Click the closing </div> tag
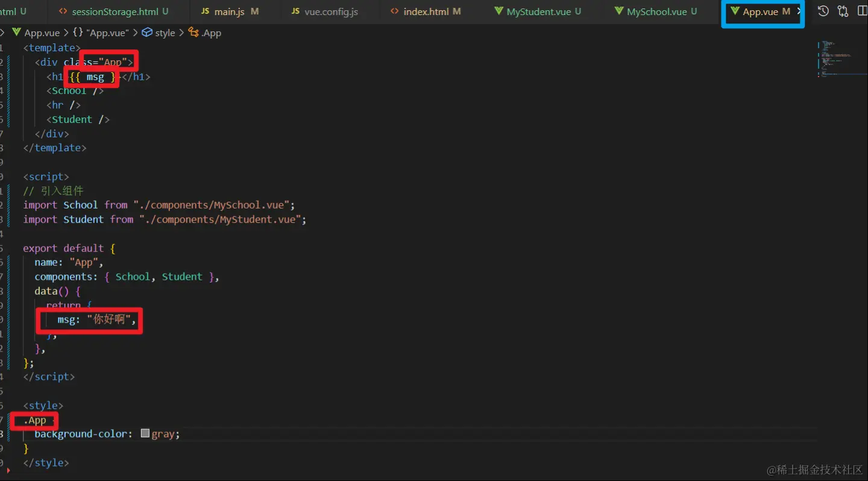The height and width of the screenshot is (481, 868). [x=52, y=134]
